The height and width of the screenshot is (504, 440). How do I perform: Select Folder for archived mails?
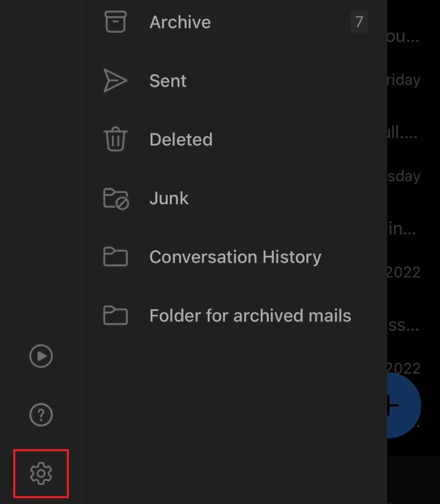(250, 315)
